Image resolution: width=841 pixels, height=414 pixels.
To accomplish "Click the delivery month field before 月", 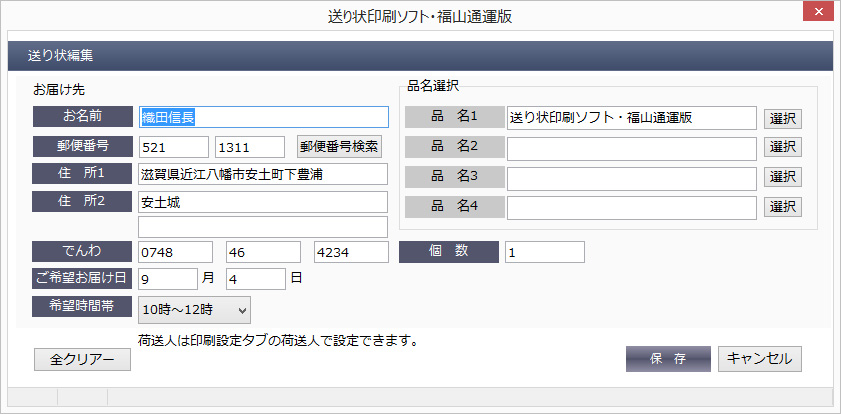I will [168, 279].
